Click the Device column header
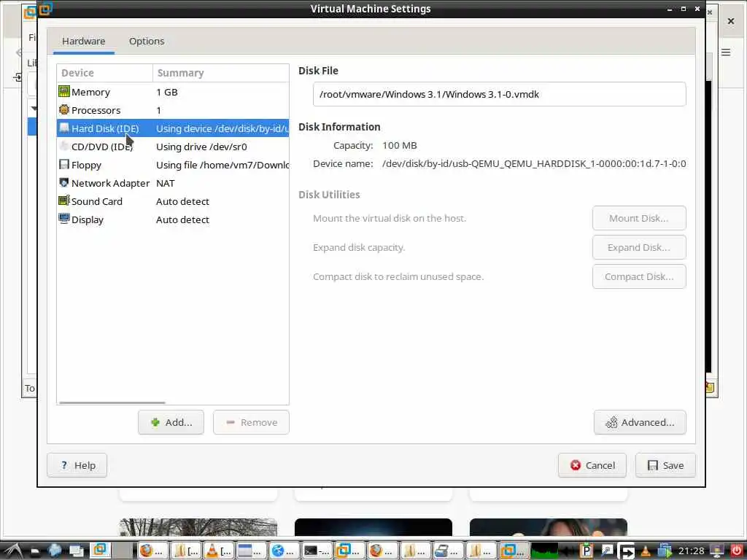Viewport: 747px width, 560px height. (x=104, y=73)
